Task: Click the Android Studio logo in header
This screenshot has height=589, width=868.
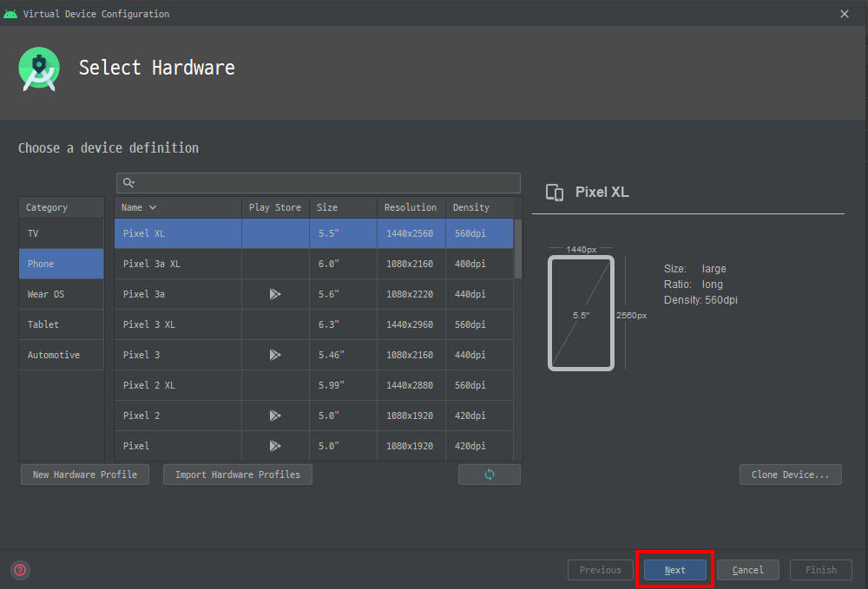Action: pos(39,69)
